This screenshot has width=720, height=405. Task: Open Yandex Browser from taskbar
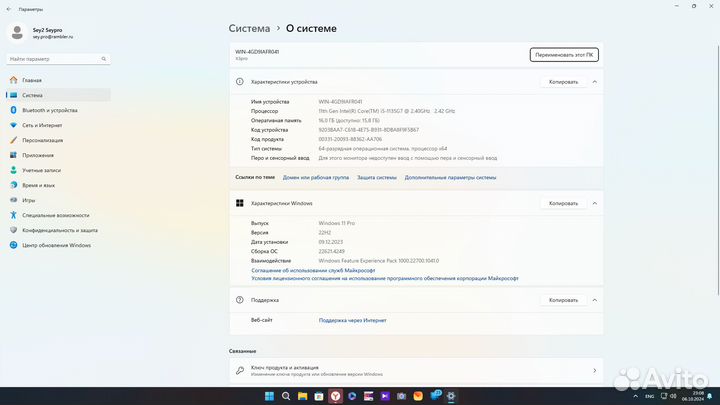336,396
